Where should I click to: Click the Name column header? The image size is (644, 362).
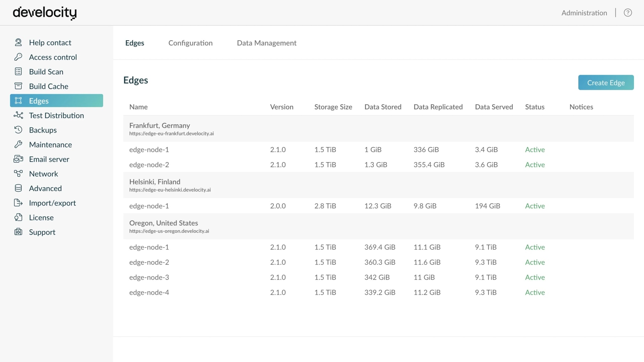point(138,107)
